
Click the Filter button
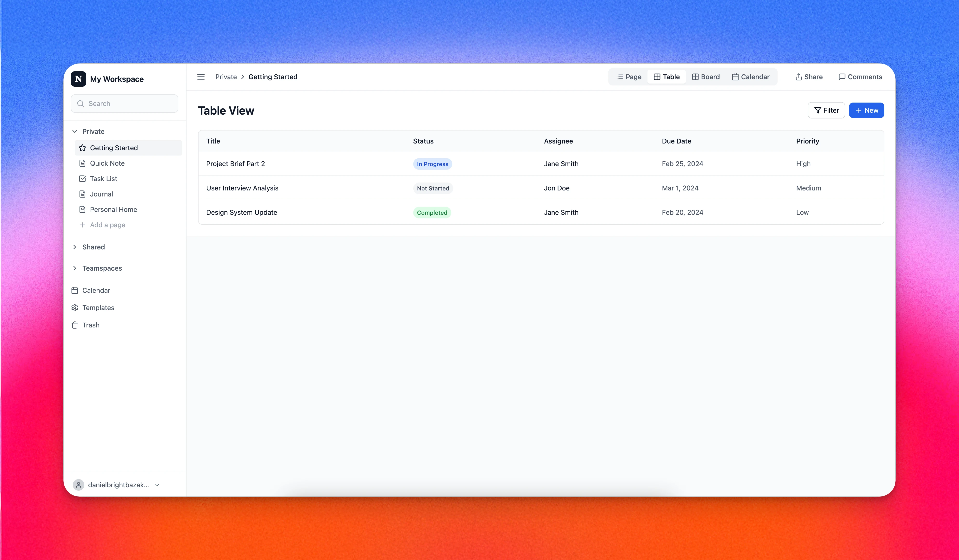(826, 110)
